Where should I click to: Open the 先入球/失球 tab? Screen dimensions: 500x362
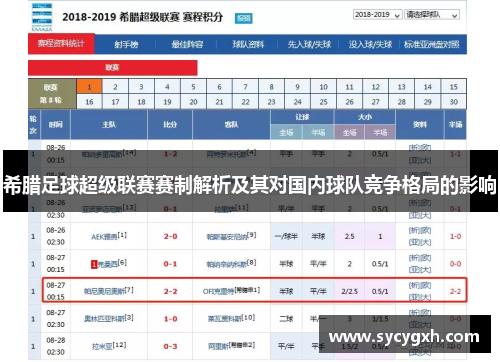309,44
